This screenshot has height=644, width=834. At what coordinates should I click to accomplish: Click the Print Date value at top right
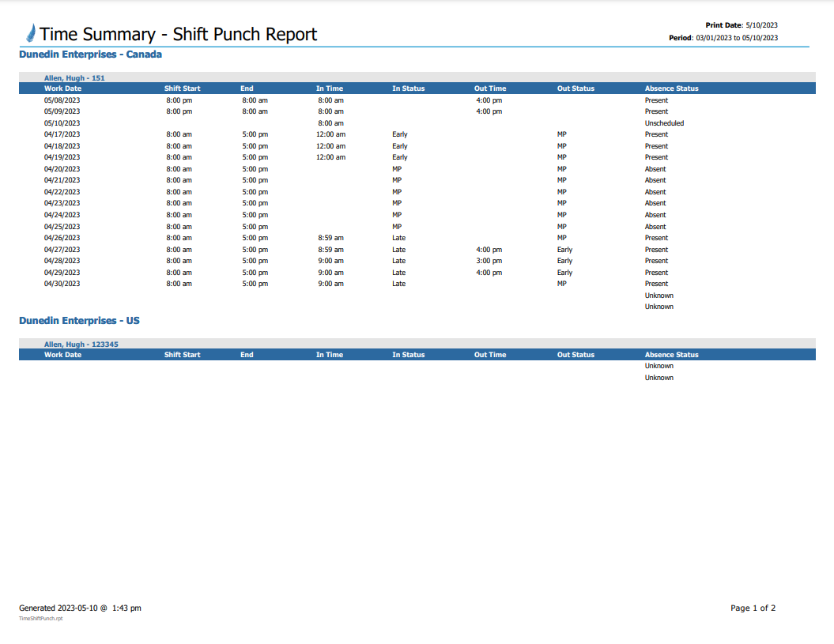click(x=762, y=25)
